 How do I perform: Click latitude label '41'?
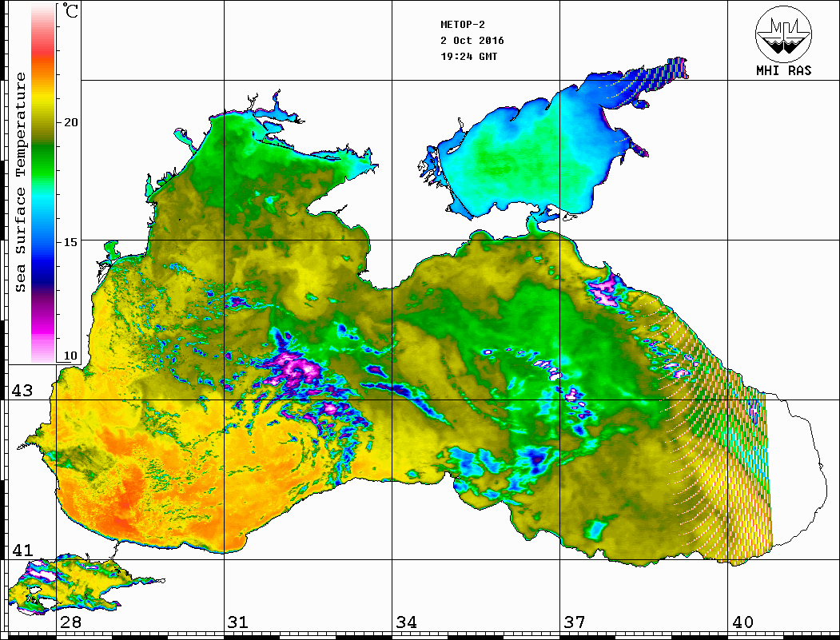[x=22, y=551]
